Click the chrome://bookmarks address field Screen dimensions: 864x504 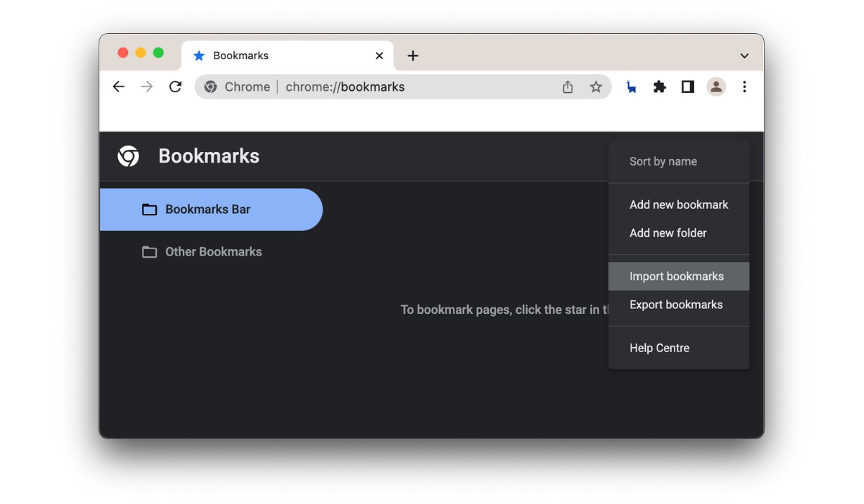point(403,87)
